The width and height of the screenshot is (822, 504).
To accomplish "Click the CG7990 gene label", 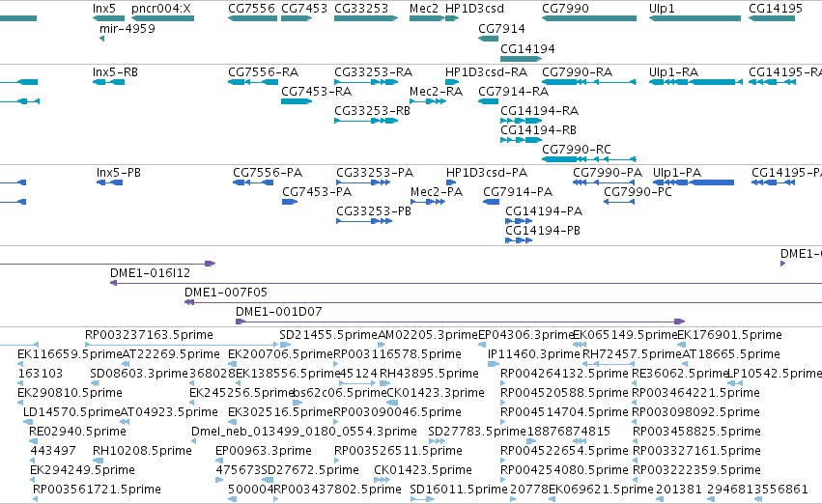I will tap(565, 9).
